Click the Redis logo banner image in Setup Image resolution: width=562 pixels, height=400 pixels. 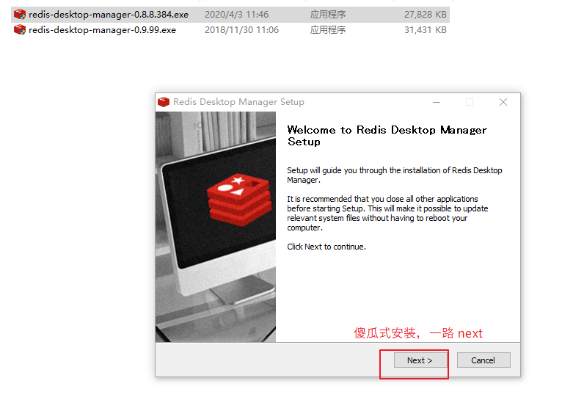(216, 227)
